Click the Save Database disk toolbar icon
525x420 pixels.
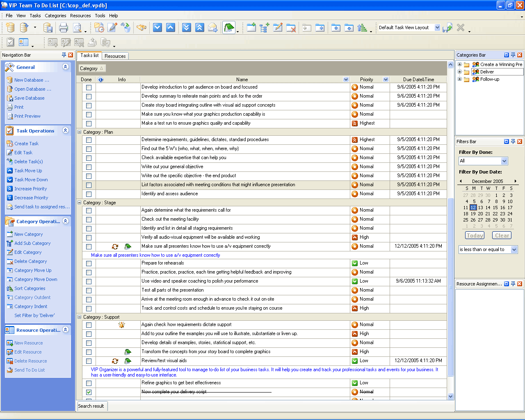coord(48,28)
